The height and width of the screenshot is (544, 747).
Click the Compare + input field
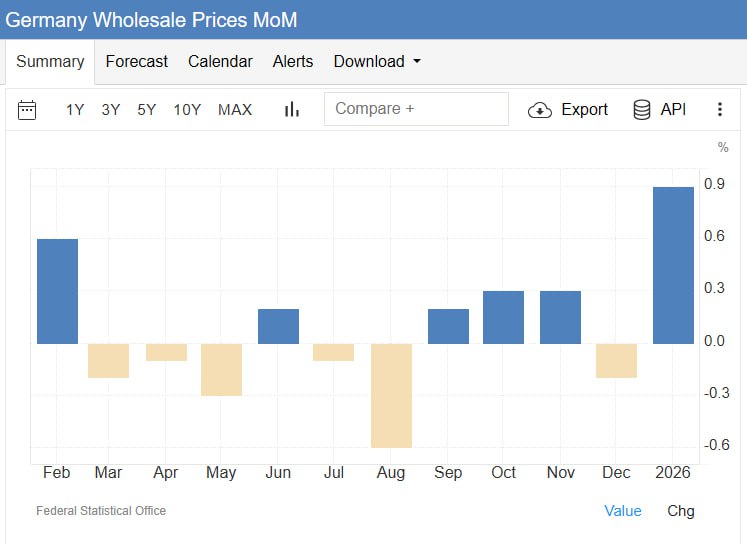416,109
